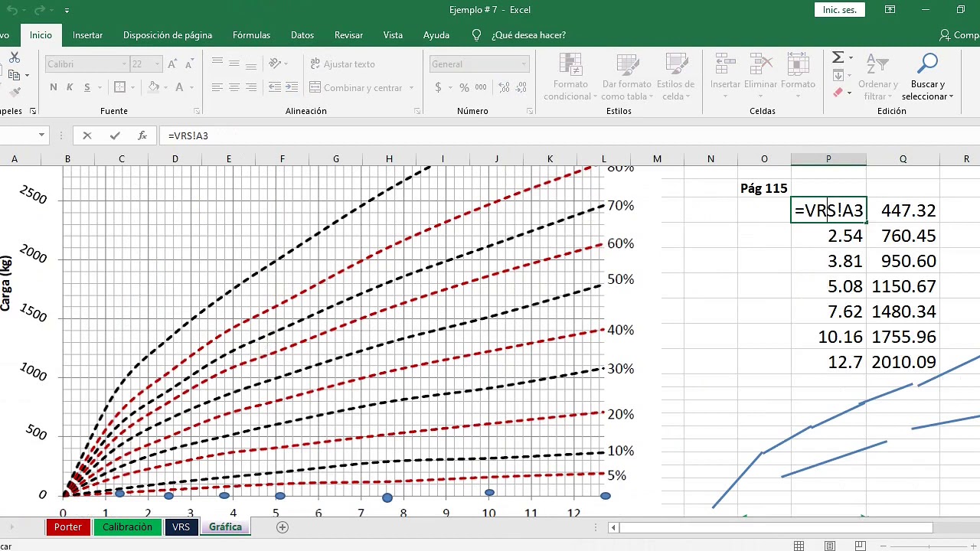Viewport: 980px width, 551px height.
Task: Toggle bold N formatting
Action: (53, 88)
